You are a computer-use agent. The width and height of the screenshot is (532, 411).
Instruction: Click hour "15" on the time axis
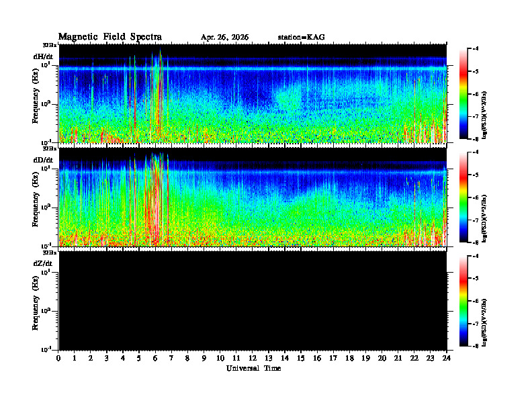[301, 358]
